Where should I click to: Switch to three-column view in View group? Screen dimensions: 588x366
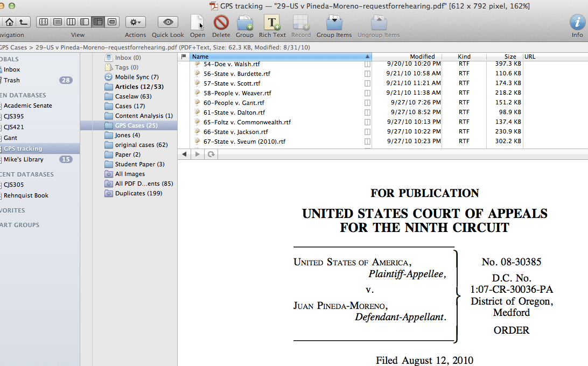(x=71, y=22)
